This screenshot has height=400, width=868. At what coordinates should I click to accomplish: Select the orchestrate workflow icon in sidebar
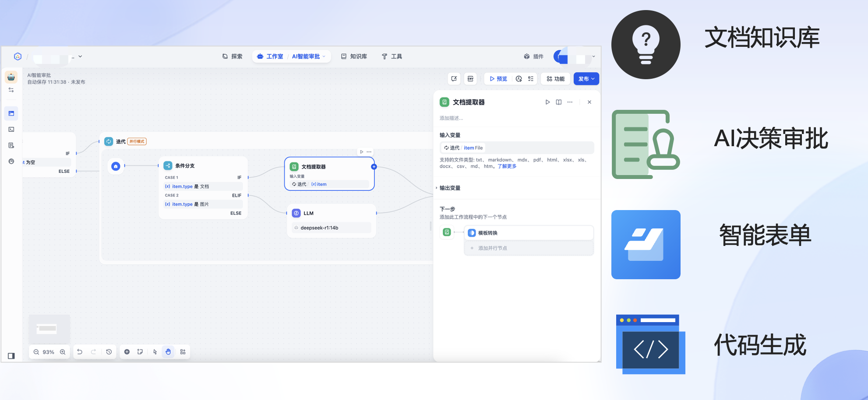tap(11, 113)
